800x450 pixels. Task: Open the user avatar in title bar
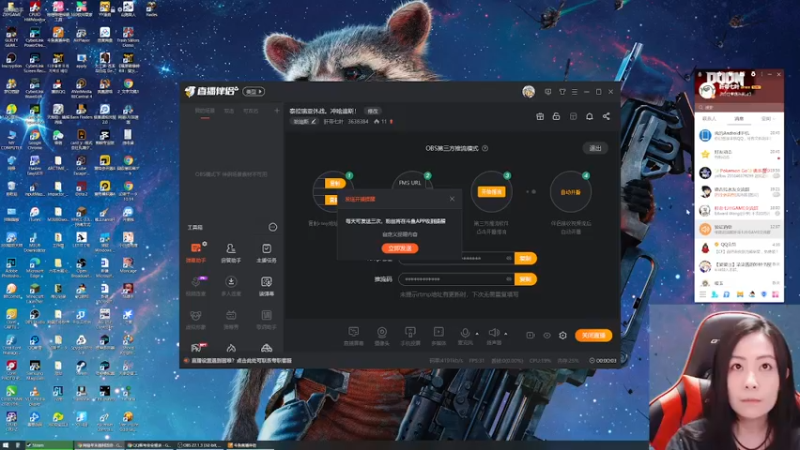(529, 92)
